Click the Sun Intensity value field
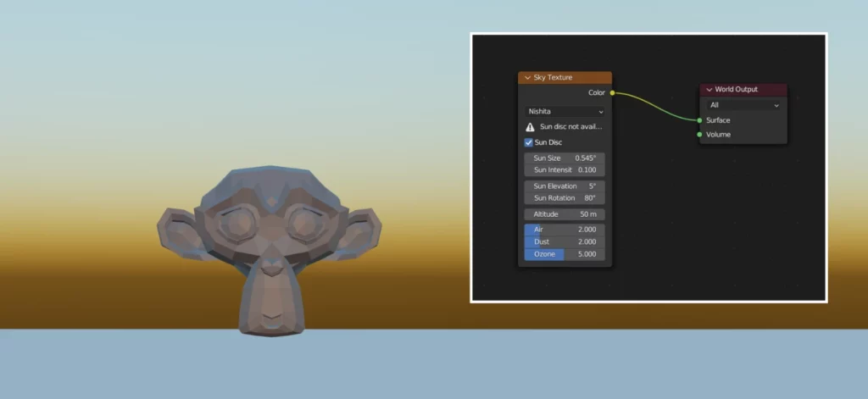 [565, 170]
